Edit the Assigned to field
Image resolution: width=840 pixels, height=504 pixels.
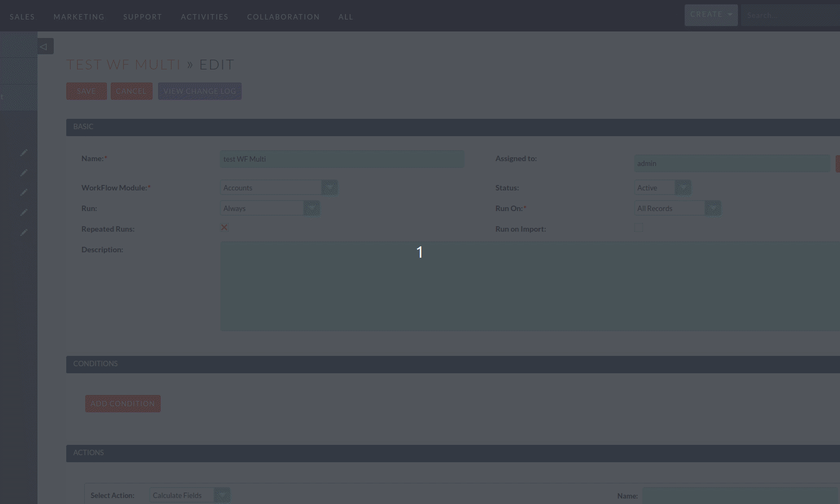tap(732, 163)
